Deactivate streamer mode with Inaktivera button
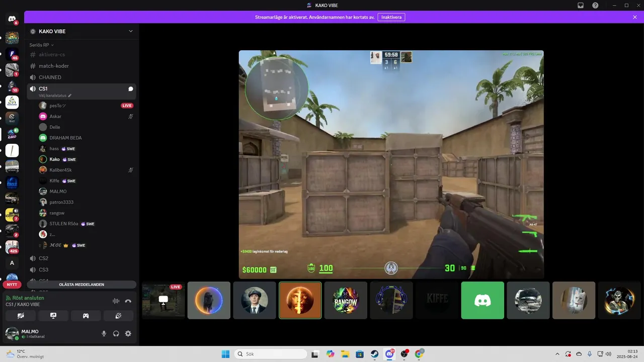The width and height of the screenshot is (644, 362). tap(391, 17)
